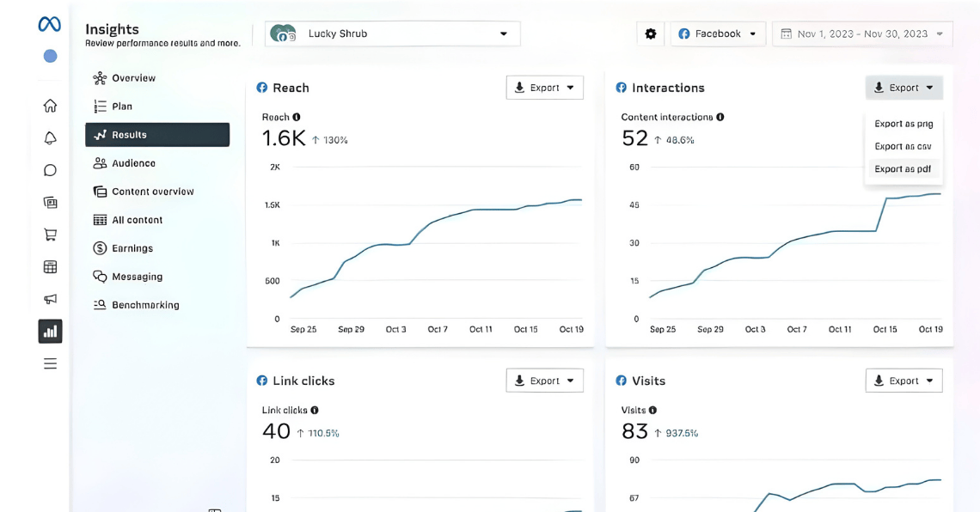
Task: Open Benchmarking in the sidebar
Action: 145,305
